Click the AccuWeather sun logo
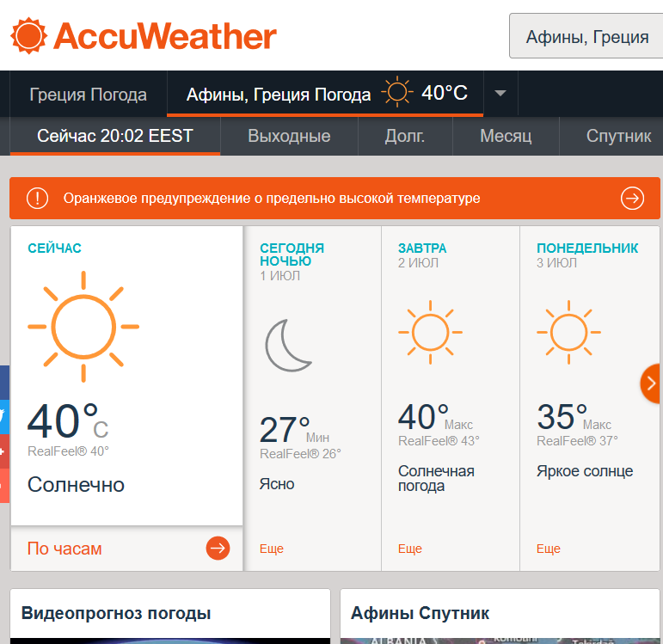 click(28, 36)
